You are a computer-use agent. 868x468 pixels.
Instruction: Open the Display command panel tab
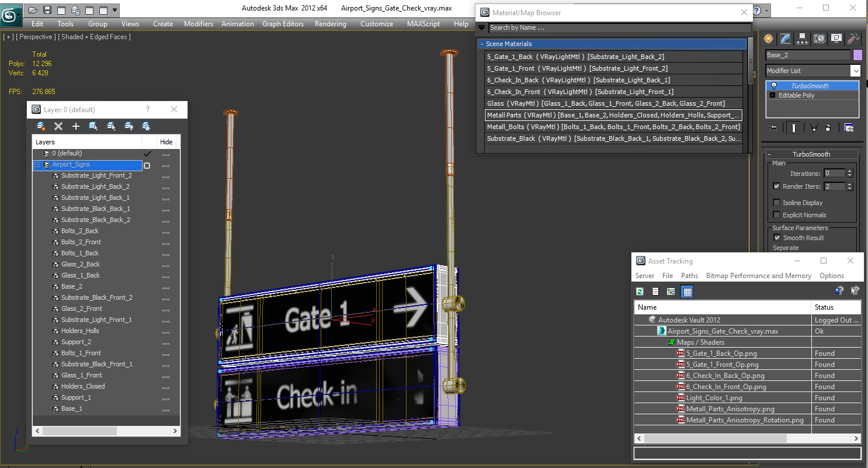pyautogui.click(x=836, y=39)
